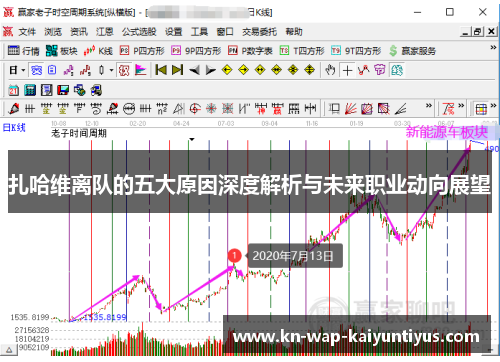Open the P数字表 tool

click(250, 51)
